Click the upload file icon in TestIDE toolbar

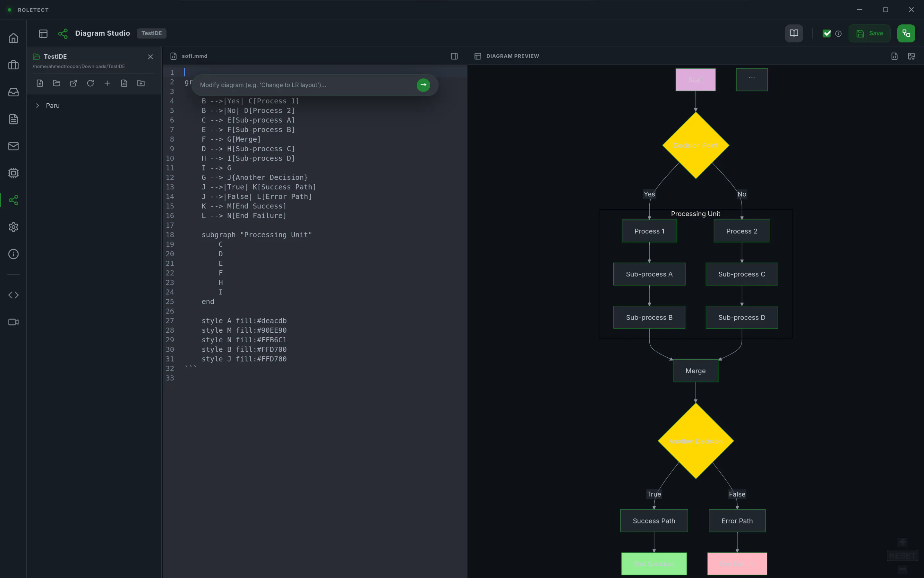point(40,83)
